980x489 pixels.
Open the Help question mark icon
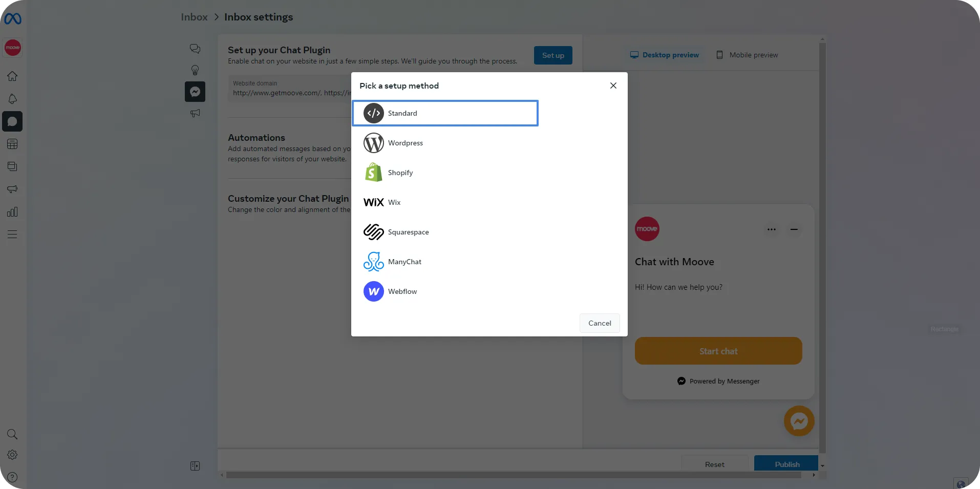12,477
